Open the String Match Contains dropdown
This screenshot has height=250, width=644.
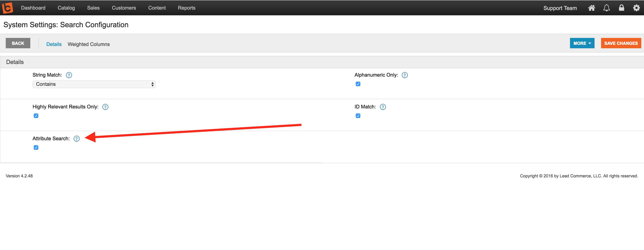[x=94, y=84]
